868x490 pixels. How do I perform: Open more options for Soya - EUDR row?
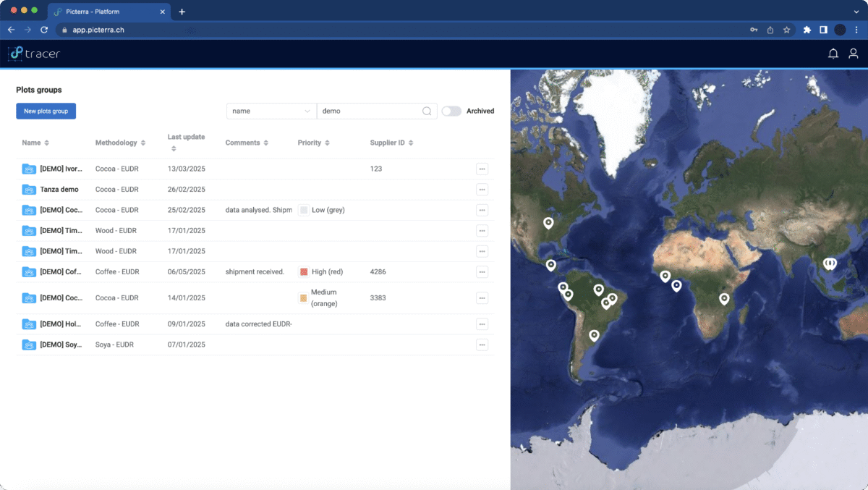coord(482,345)
